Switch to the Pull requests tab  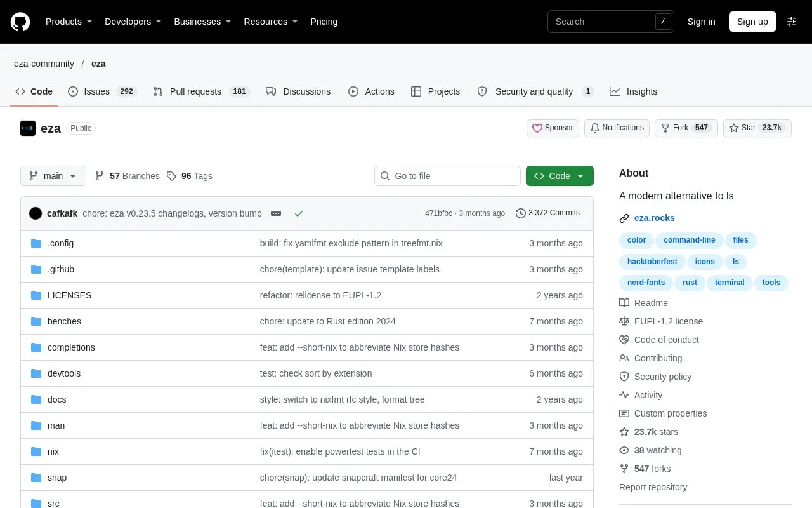tap(201, 91)
